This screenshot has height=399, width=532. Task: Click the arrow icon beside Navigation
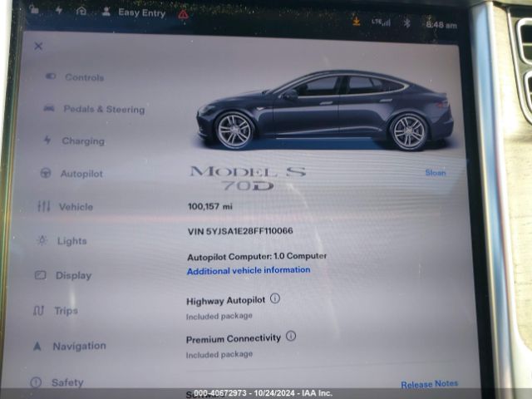tap(37, 346)
